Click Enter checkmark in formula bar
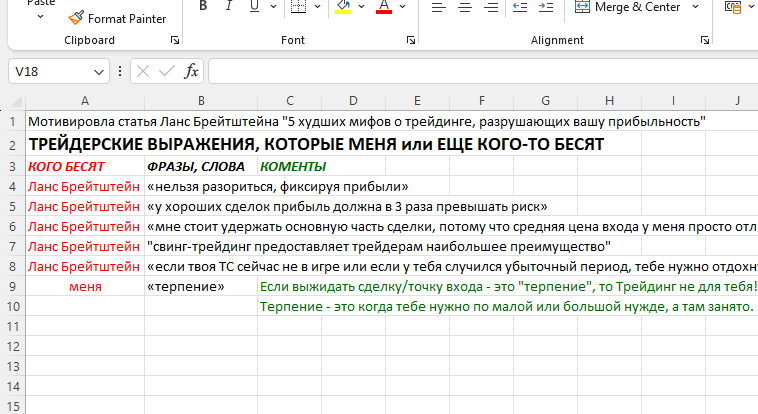The image size is (758, 414). 166,72
